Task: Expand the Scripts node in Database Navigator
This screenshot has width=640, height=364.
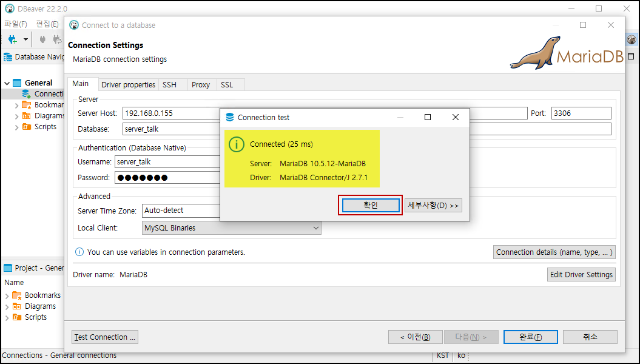Action: point(16,127)
